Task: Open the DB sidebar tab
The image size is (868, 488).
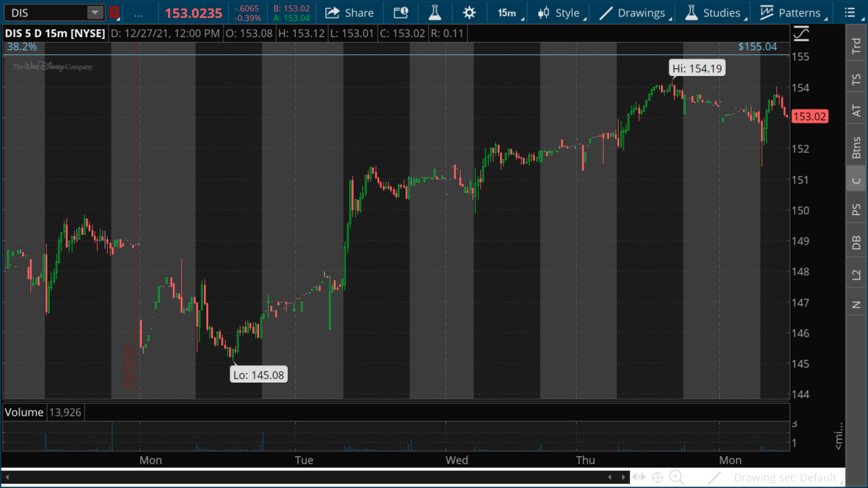Action: 856,243
